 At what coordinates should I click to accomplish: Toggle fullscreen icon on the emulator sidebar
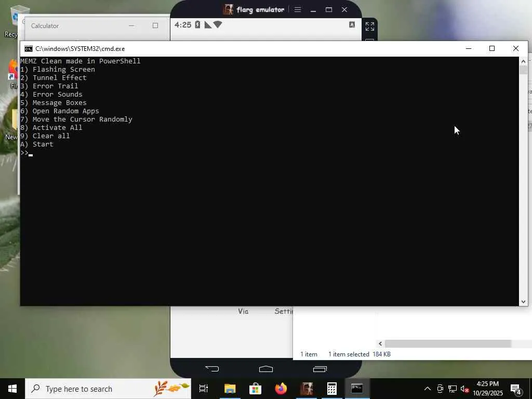pyautogui.click(x=370, y=26)
